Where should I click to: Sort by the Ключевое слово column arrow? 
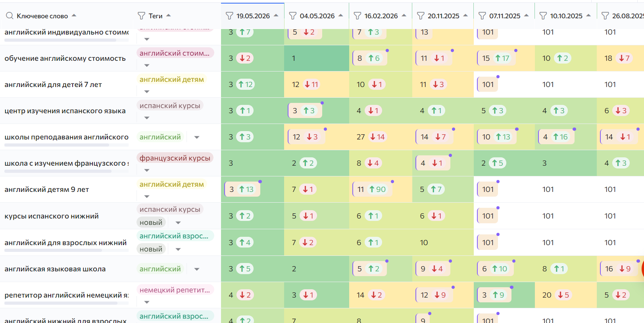74,15
